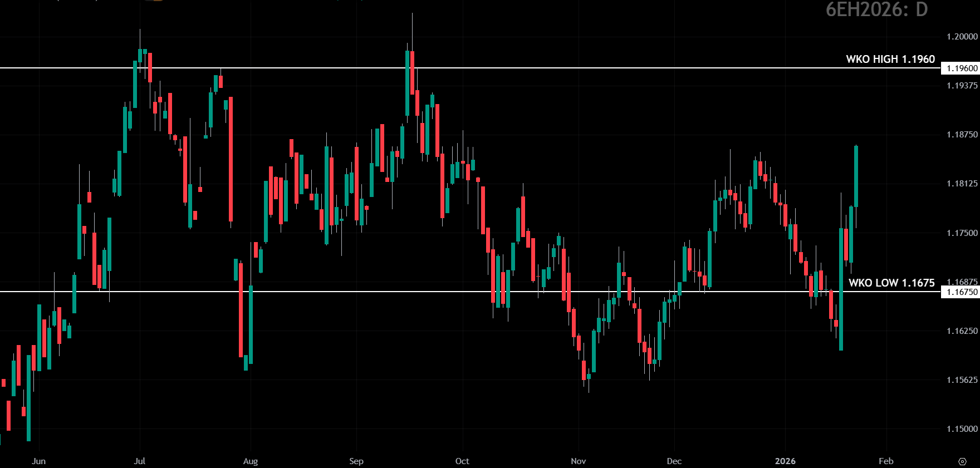Select the WKO LOW 1.1675 line label
Viewport: 980px width, 468px height.
(x=891, y=283)
